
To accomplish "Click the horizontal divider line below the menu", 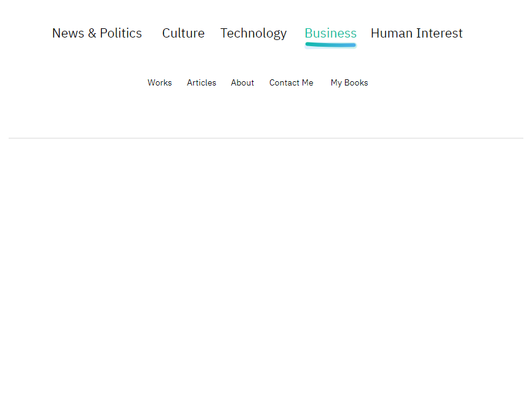I will tap(266, 138).
